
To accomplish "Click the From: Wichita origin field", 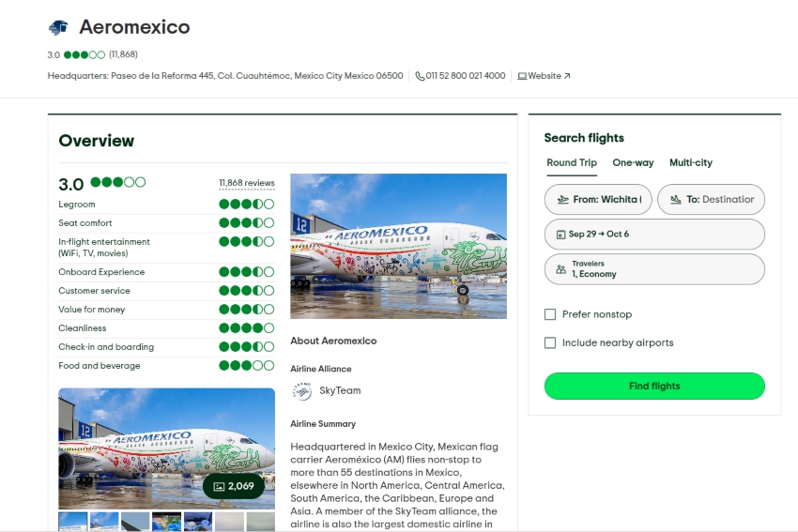I will [x=598, y=199].
